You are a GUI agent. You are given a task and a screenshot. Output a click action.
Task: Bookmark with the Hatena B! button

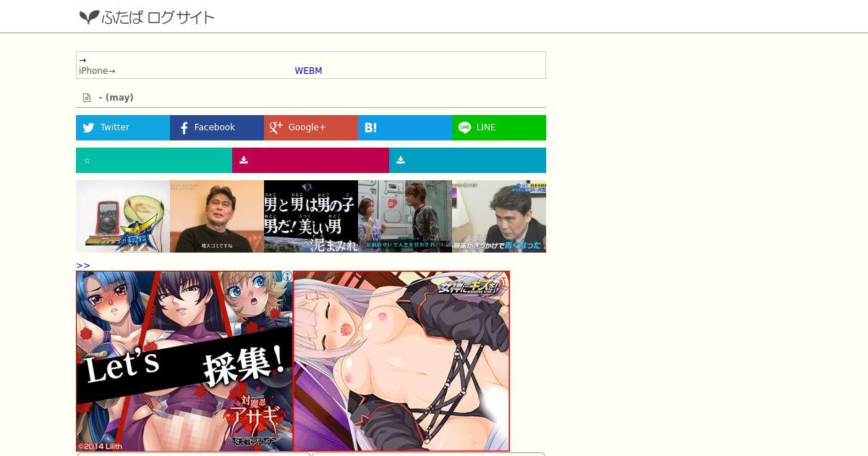tap(405, 127)
